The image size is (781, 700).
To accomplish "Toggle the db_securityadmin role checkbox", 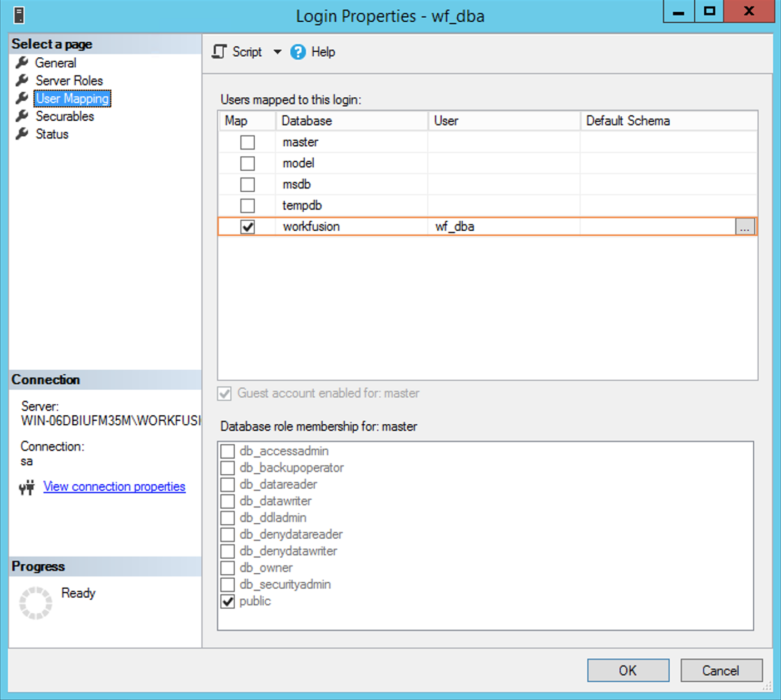I will [x=228, y=584].
